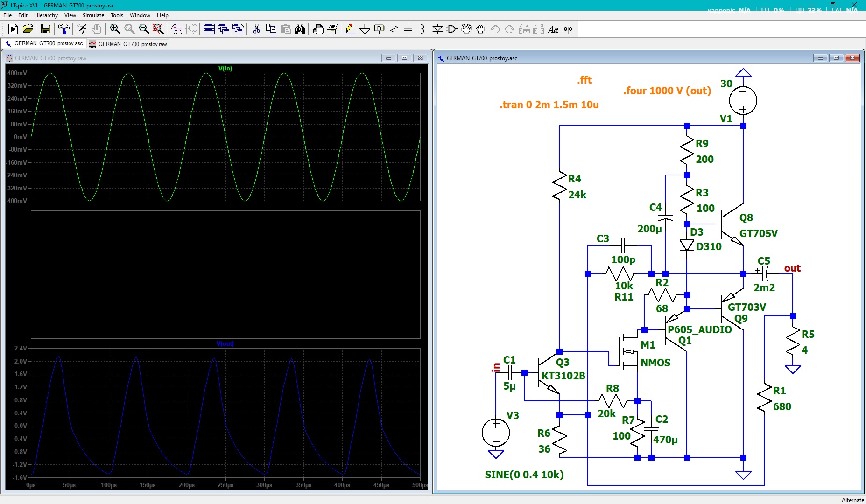Screen dimensions: 866x504
Task: Open the Control Panel hammer icon
Action: (63, 29)
